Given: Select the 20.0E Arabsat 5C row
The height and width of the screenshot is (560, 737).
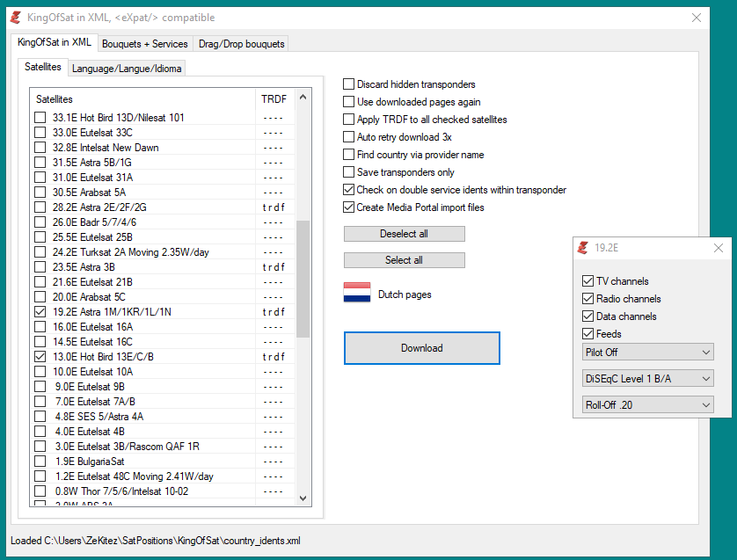Looking at the screenshot, I should pyautogui.click(x=163, y=297).
